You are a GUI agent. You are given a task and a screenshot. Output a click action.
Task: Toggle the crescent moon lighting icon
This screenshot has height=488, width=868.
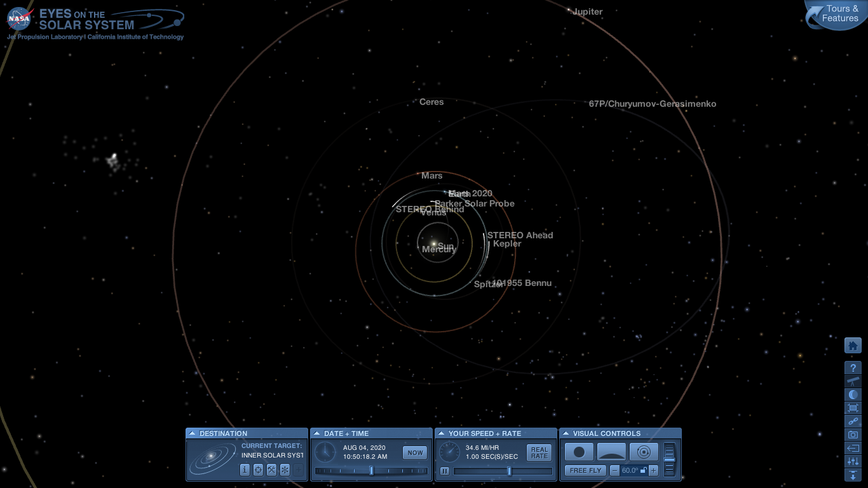[853, 395]
